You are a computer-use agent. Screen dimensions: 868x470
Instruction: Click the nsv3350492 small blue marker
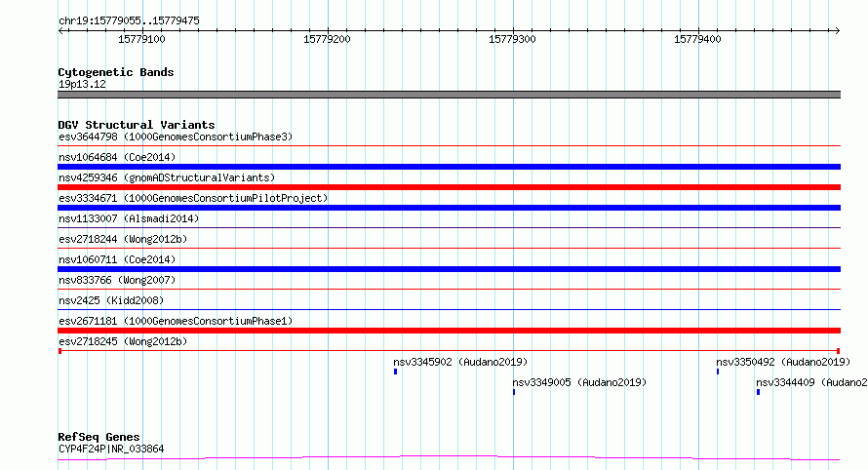point(718,372)
